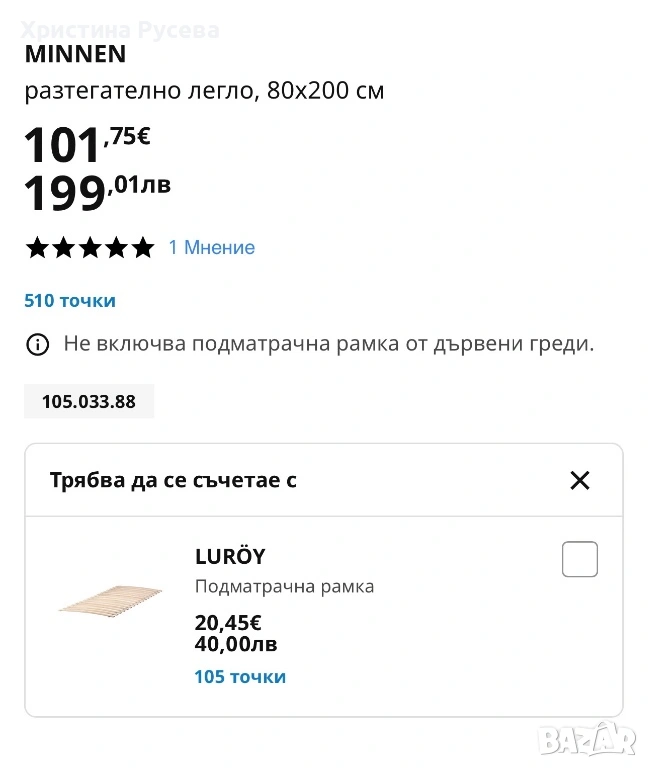Screen dimensions: 648x768
Task: Click the 199,01лв price
Action: pos(97,191)
